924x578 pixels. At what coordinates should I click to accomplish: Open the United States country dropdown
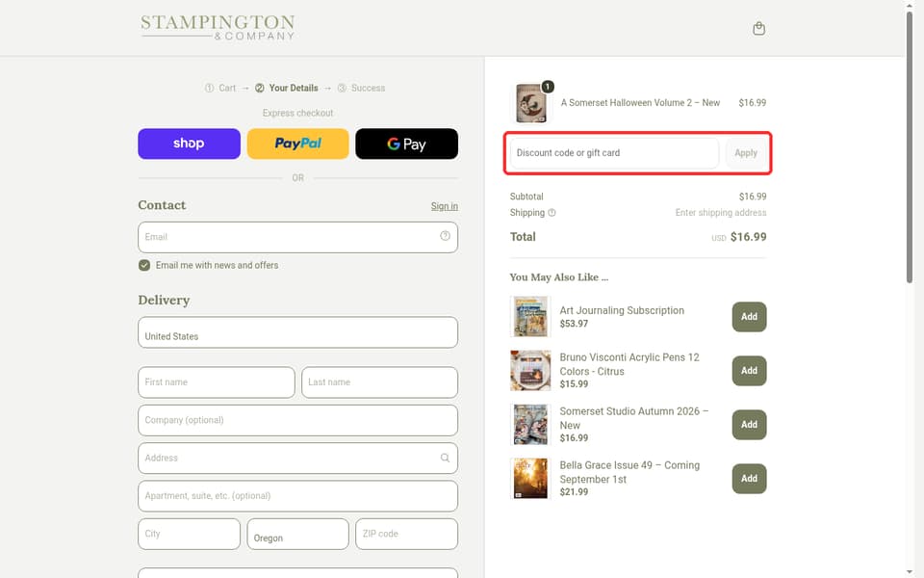click(297, 332)
